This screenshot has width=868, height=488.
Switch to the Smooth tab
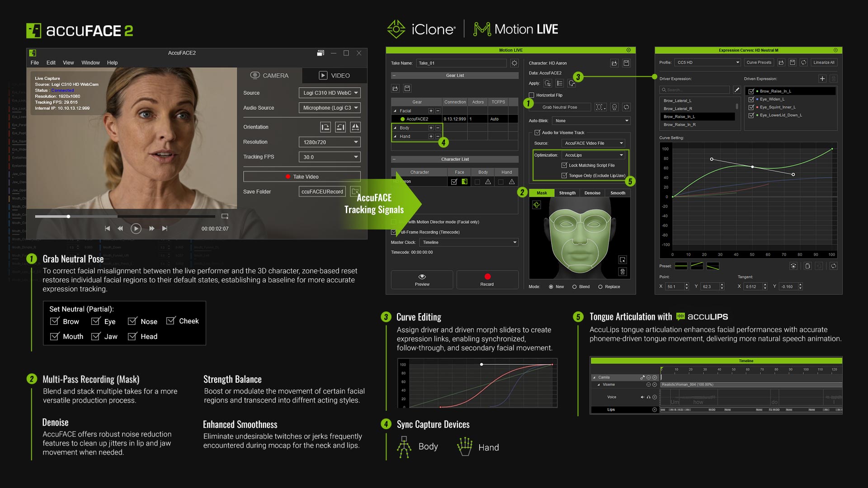pyautogui.click(x=618, y=193)
